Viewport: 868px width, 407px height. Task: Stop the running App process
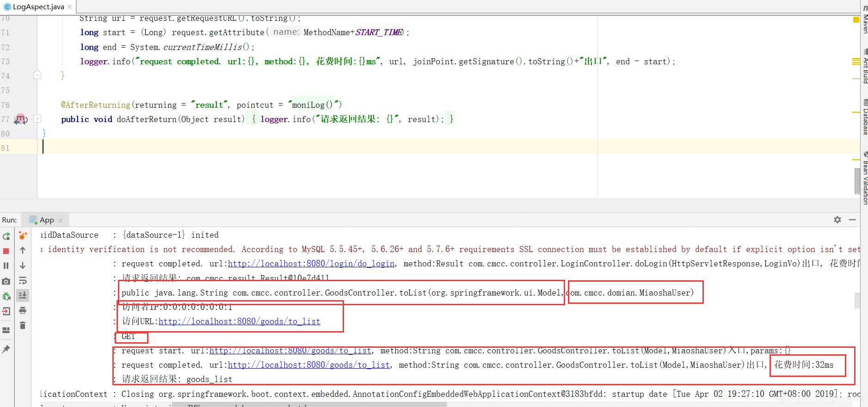6,251
